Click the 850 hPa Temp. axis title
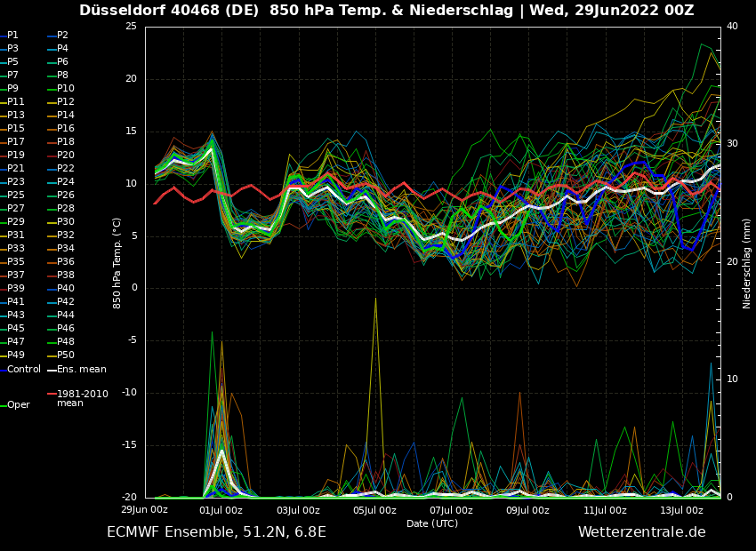This screenshot has height=551, width=756. (x=117, y=262)
